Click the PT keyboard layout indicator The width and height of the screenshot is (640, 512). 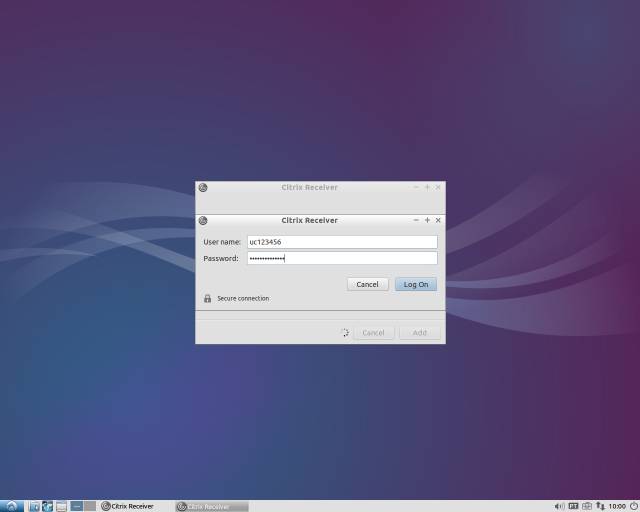[x=573, y=506]
